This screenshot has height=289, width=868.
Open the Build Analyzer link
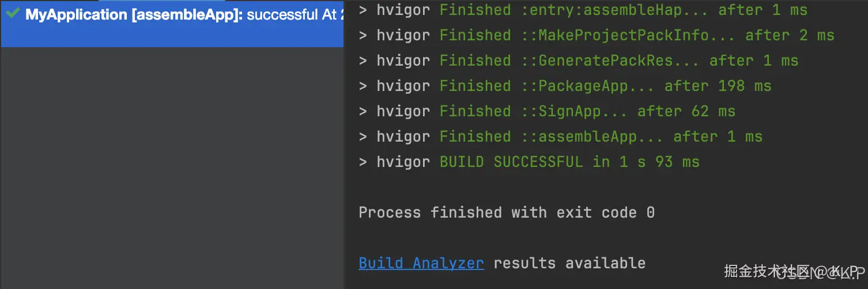click(421, 263)
